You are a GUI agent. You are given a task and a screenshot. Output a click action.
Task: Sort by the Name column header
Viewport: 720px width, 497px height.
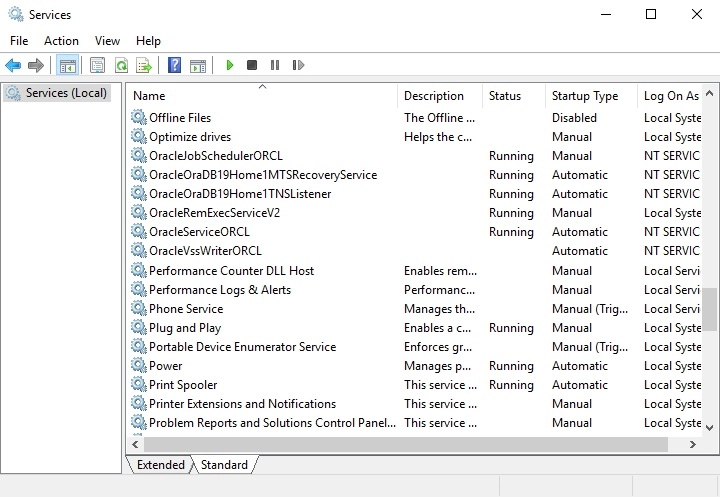click(x=262, y=96)
